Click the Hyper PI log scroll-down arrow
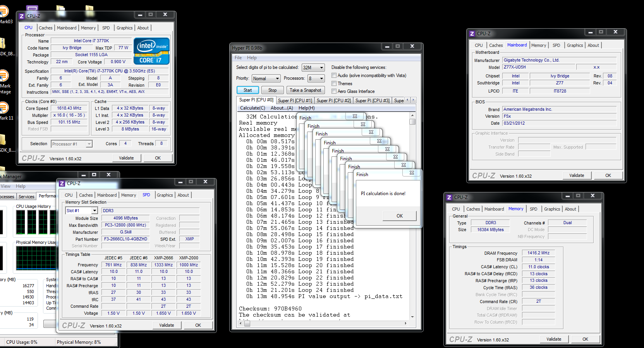This screenshot has height=348, width=644. (412, 317)
